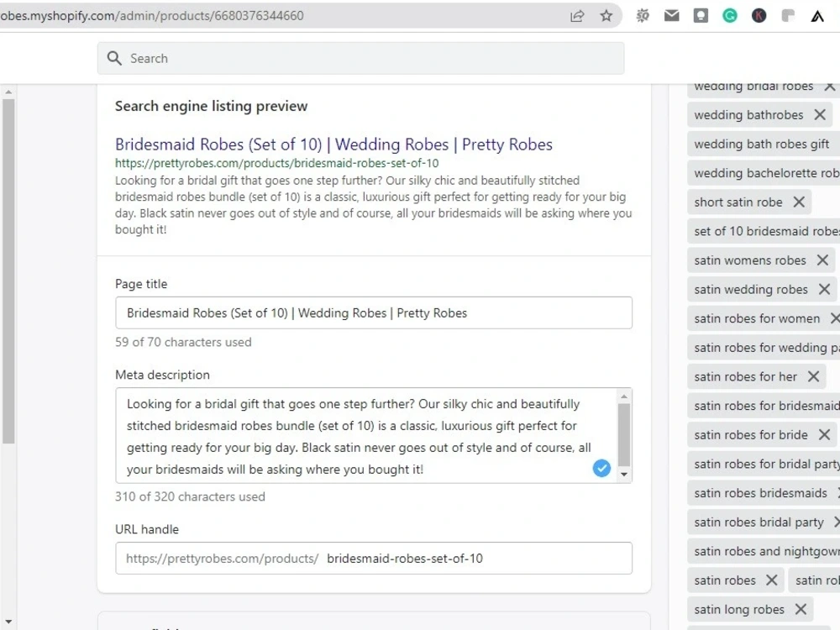Click the 'URL handle' label
Viewport: 840px width, 630px height.
[x=147, y=529]
